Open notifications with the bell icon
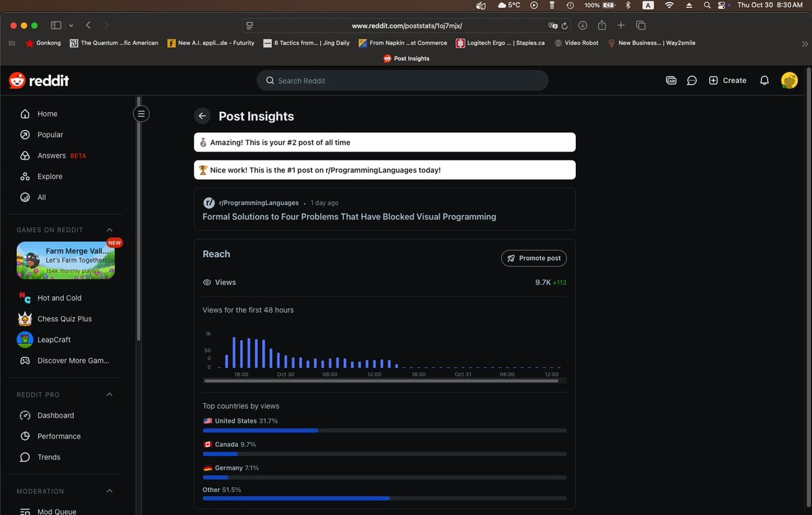812x515 pixels. point(764,80)
